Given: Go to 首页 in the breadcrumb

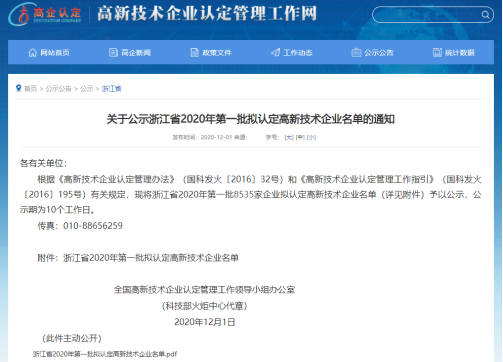Looking at the screenshot, I should (x=31, y=89).
